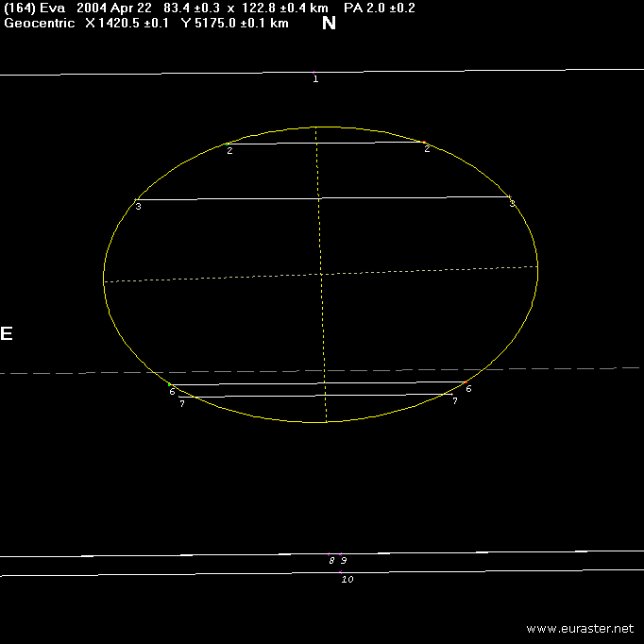This screenshot has width=644, height=644.
Task: Select the chord 10 label at bottom
Action: (347, 579)
